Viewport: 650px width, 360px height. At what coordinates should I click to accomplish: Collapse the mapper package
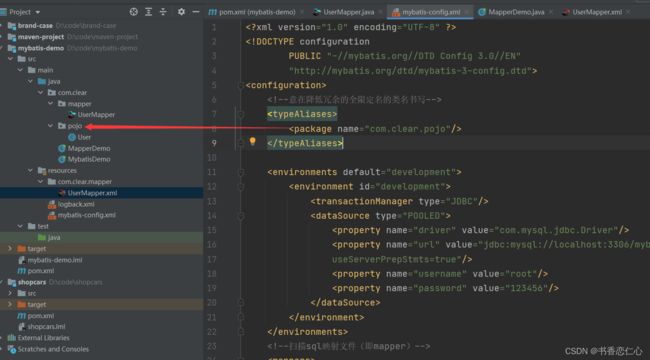click(51, 104)
